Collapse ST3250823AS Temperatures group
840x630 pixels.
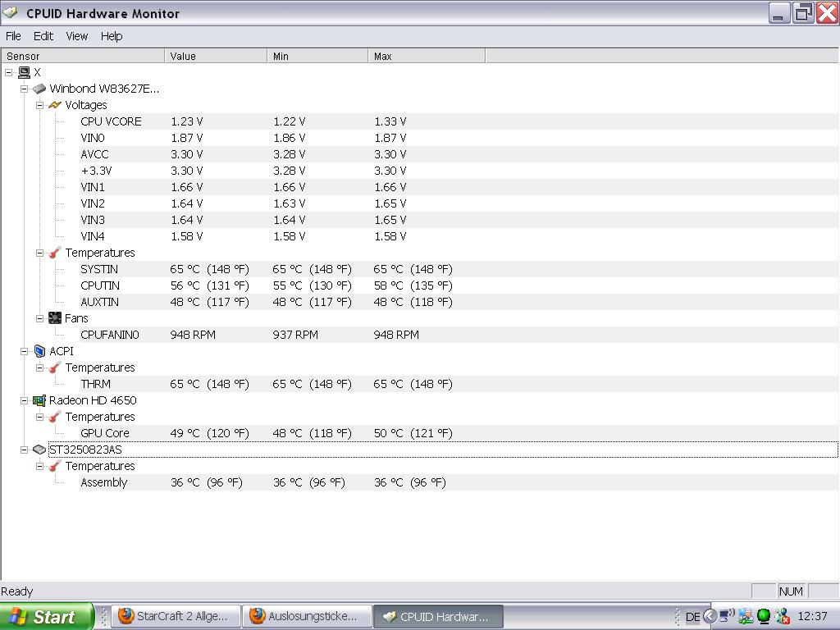(x=39, y=466)
